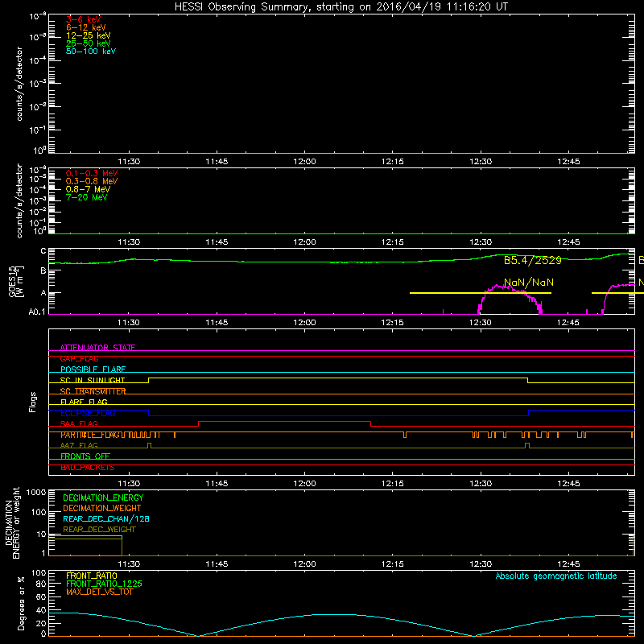Select the ECLIPSE_FLAG label
Image resolution: width=644 pixels, height=644 pixels.
click(x=88, y=413)
